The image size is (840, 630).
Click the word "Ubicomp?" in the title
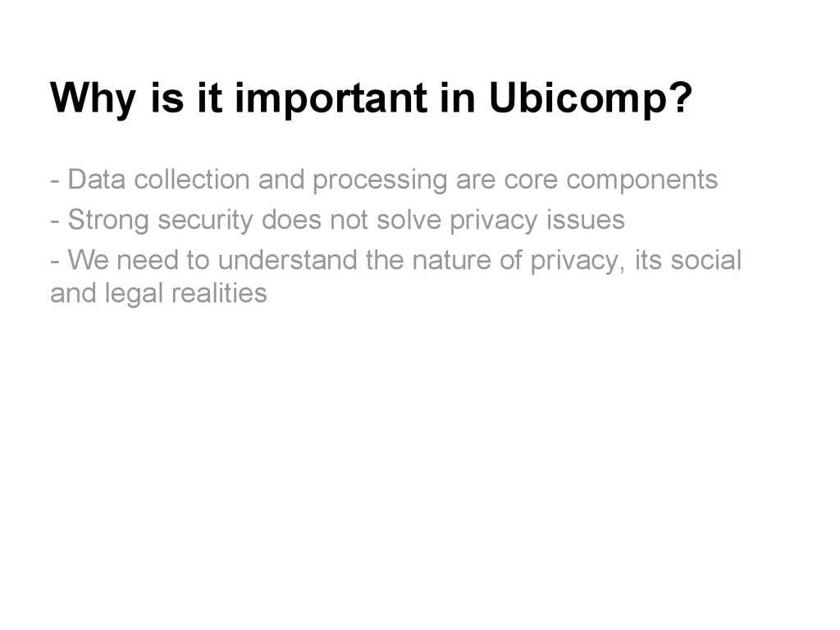590,100
